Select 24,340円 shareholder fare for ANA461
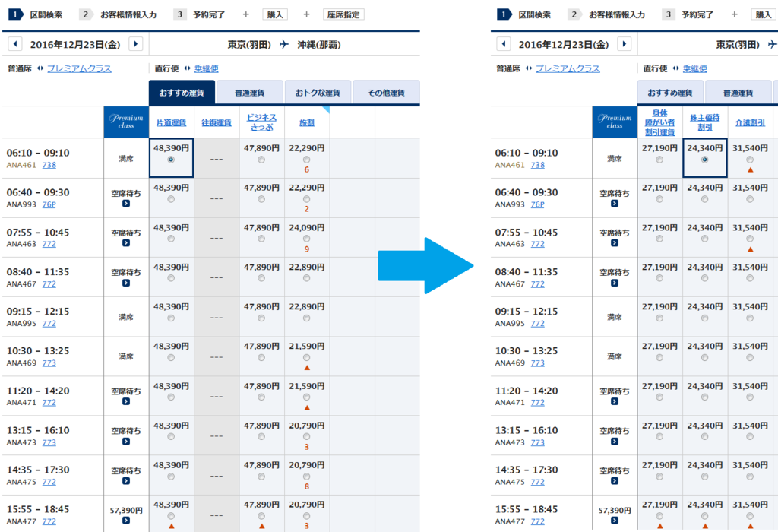Image resolution: width=778 pixels, height=532 pixels. (704, 160)
